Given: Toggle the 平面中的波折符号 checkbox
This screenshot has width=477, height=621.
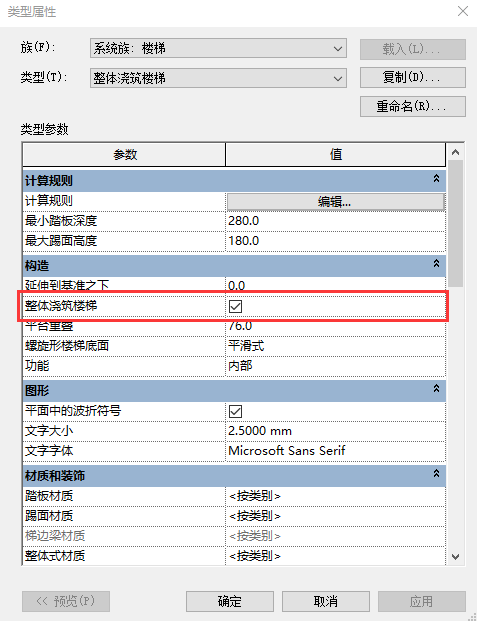Looking at the screenshot, I should (x=235, y=411).
